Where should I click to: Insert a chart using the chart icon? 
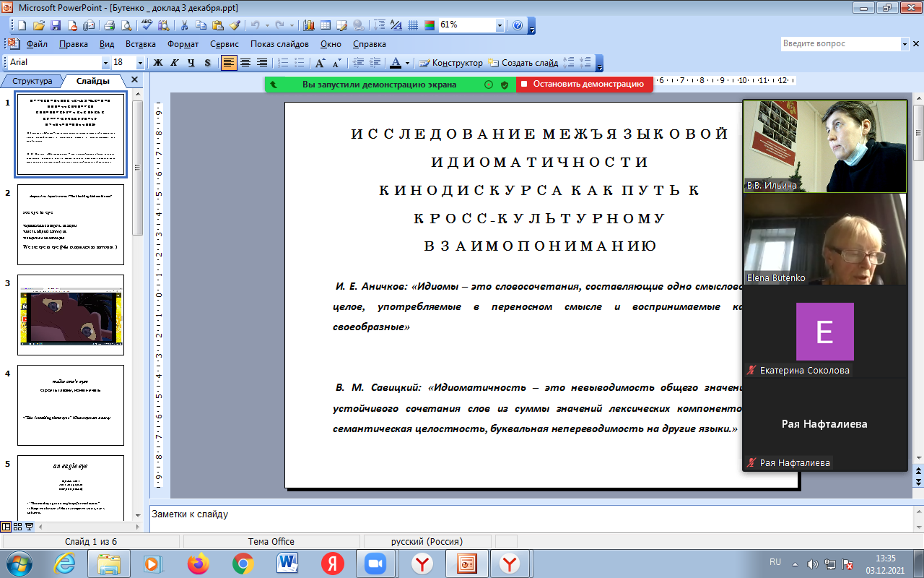point(310,25)
